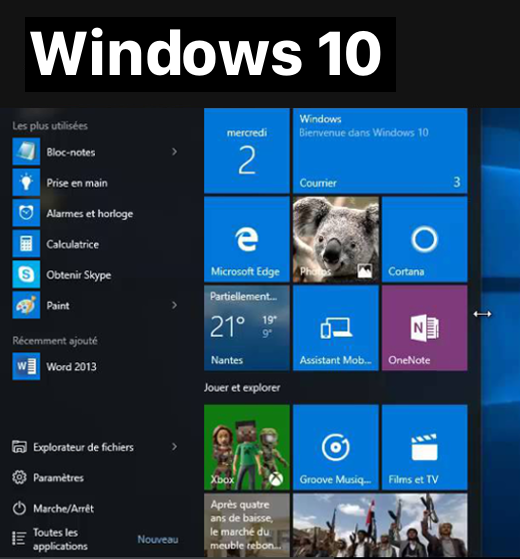Open the OneNote tile
This screenshot has width=520, height=559.
pyautogui.click(x=424, y=328)
